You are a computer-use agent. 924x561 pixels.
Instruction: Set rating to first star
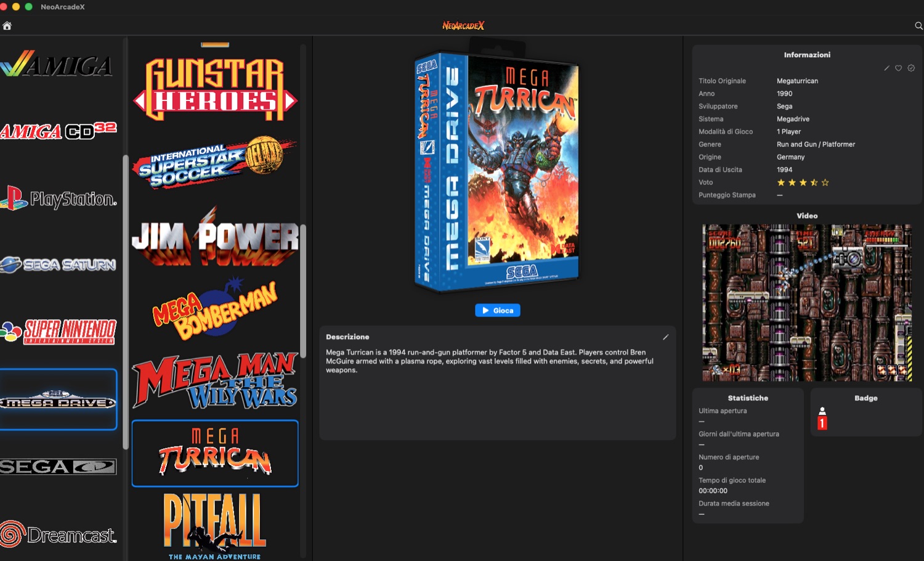pos(781,182)
